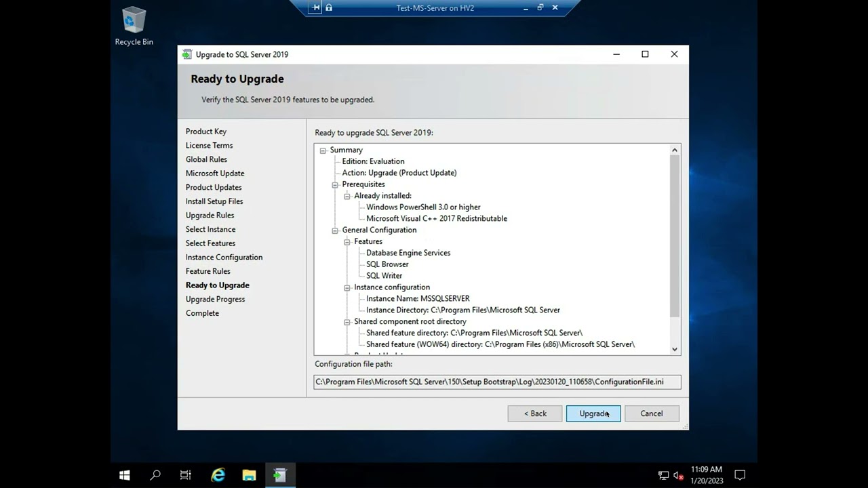Open the Global Rules step
This screenshot has width=868, height=488.
206,159
